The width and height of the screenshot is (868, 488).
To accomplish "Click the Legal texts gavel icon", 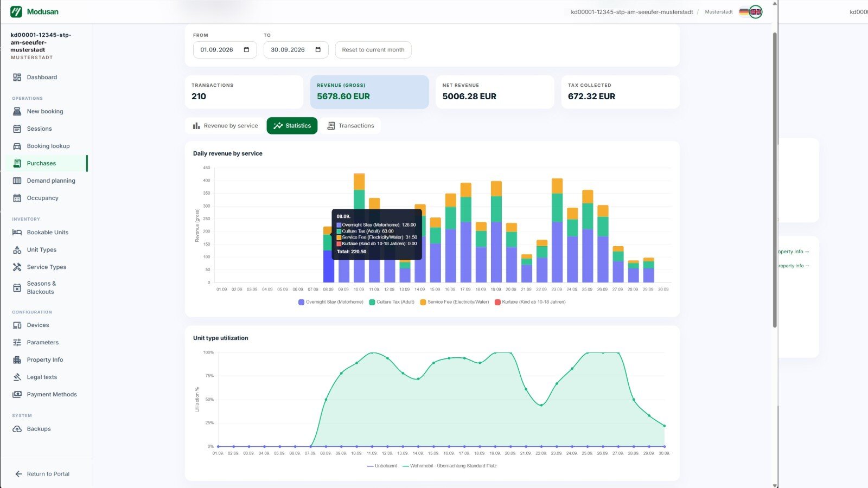I will (17, 377).
